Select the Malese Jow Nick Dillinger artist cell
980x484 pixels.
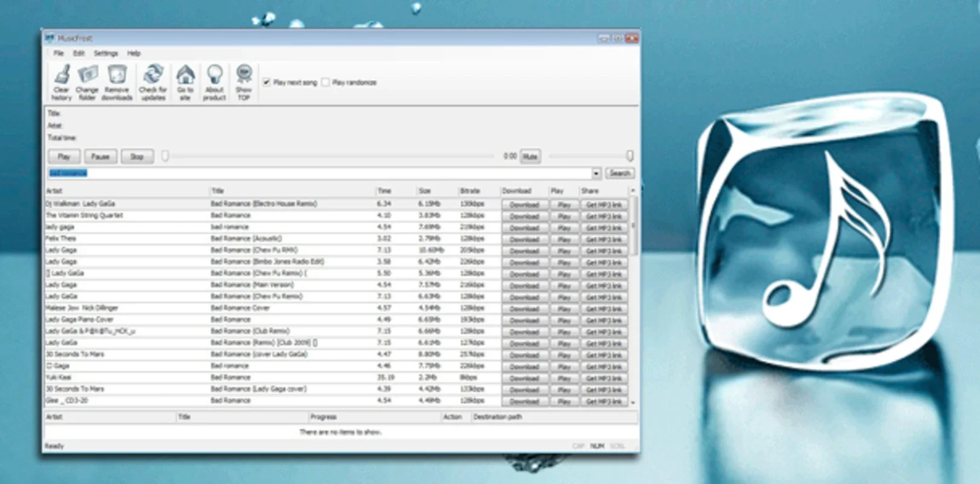point(82,308)
